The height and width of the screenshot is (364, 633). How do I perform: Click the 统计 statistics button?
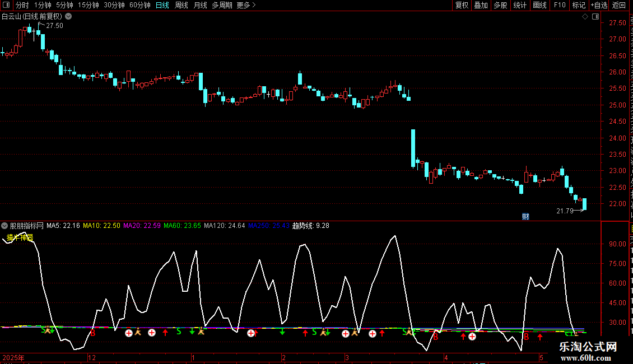(x=519, y=5)
